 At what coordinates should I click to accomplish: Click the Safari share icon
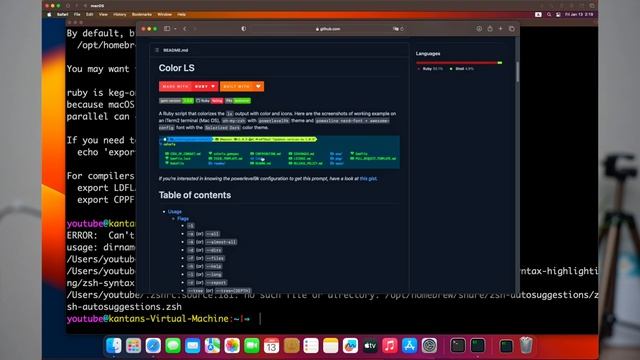490,29
